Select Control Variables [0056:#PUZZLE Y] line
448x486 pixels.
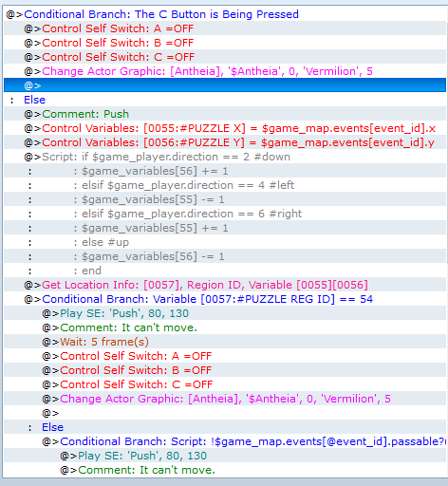click(x=225, y=142)
